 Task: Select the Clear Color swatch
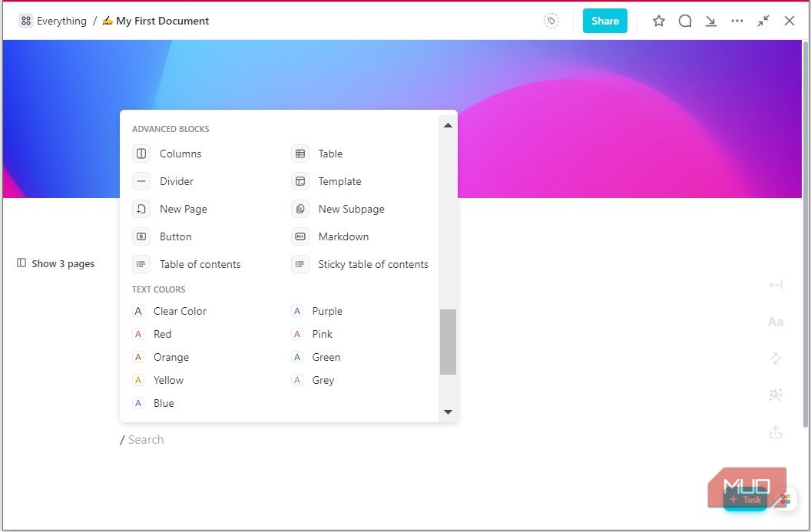[138, 311]
